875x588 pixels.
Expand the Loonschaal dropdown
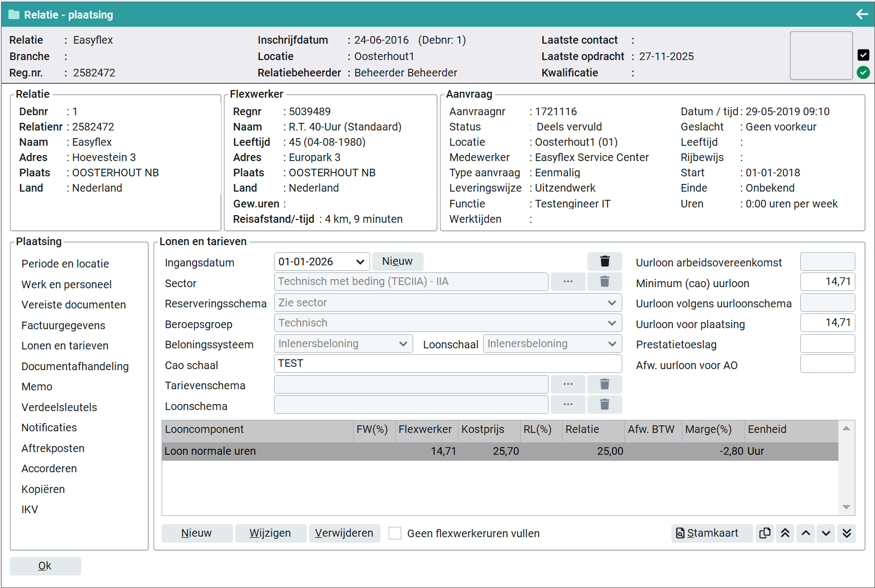pos(612,344)
